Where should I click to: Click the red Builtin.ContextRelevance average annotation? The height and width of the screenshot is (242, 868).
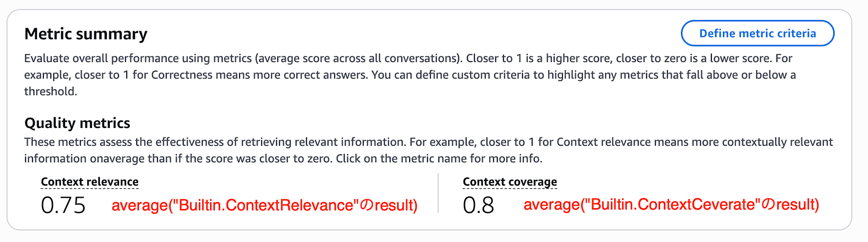click(x=264, y=205)
